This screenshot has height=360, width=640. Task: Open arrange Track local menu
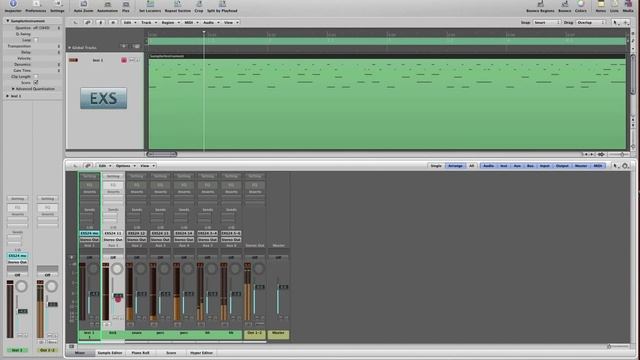pyautogui.click(x=149, y=22)
